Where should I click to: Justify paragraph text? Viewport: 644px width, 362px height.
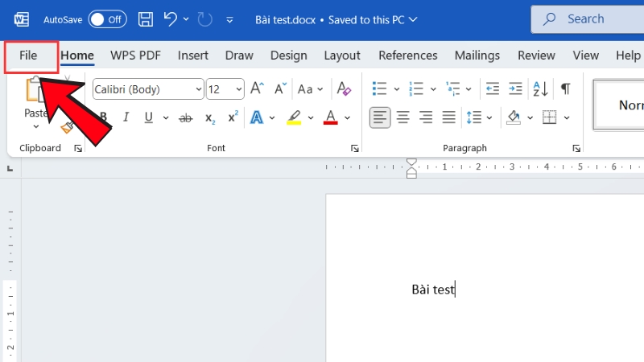tap(448, 117)
